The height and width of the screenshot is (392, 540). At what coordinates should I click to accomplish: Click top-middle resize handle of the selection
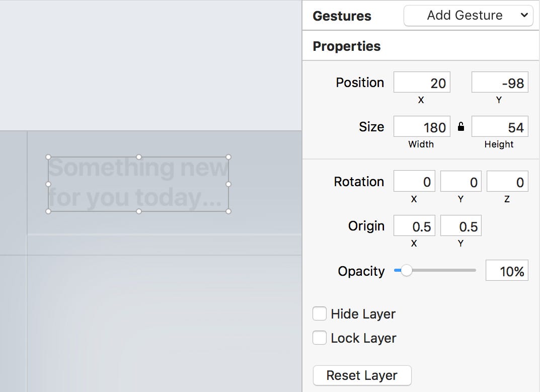tap(139, 157)
